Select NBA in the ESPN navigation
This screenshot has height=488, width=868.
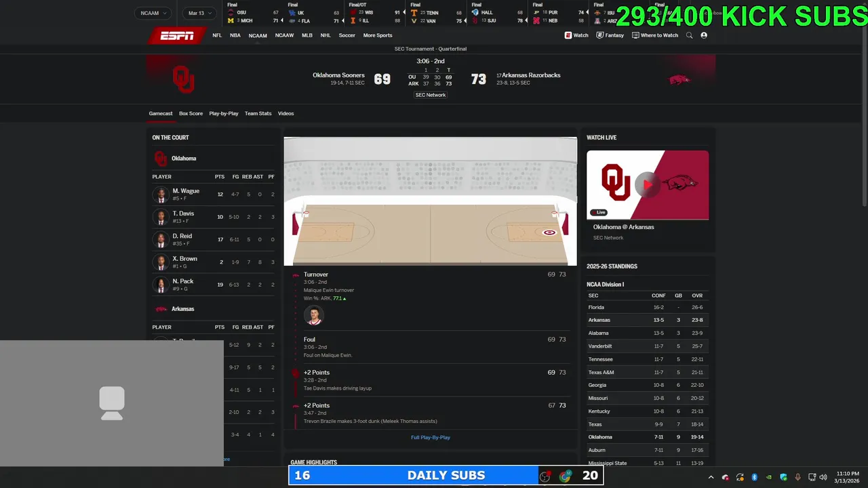click(235, 35)
